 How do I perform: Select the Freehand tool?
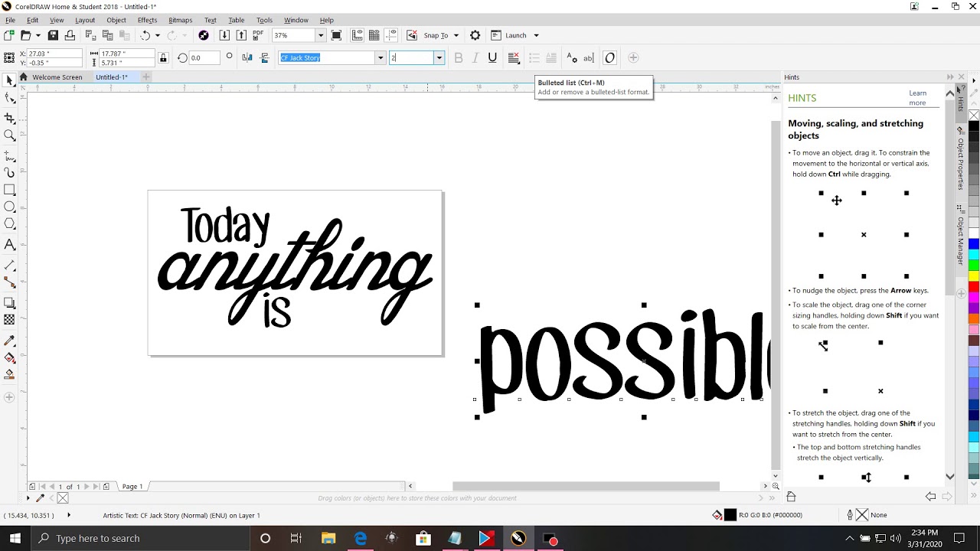9,155
